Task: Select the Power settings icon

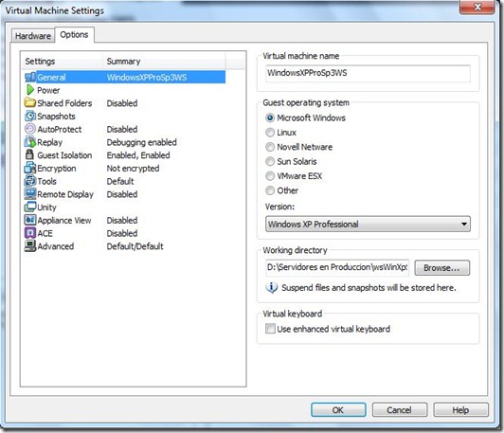Action: point(30,90)
